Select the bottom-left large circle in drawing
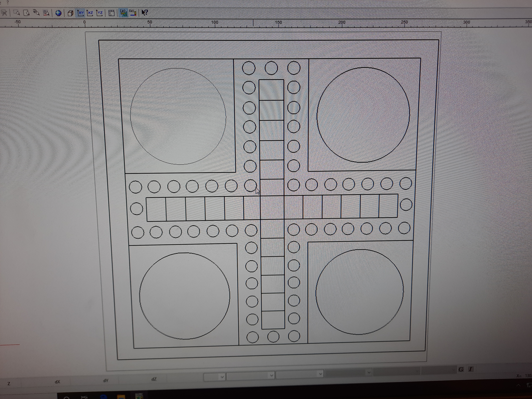The height and width of the screenshot is (399, 532). point(184,296)
